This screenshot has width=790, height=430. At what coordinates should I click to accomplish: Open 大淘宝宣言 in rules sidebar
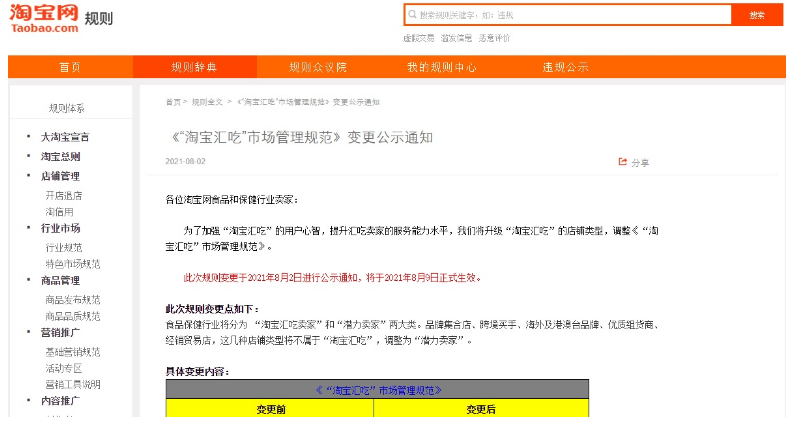[x=65, y=137]
